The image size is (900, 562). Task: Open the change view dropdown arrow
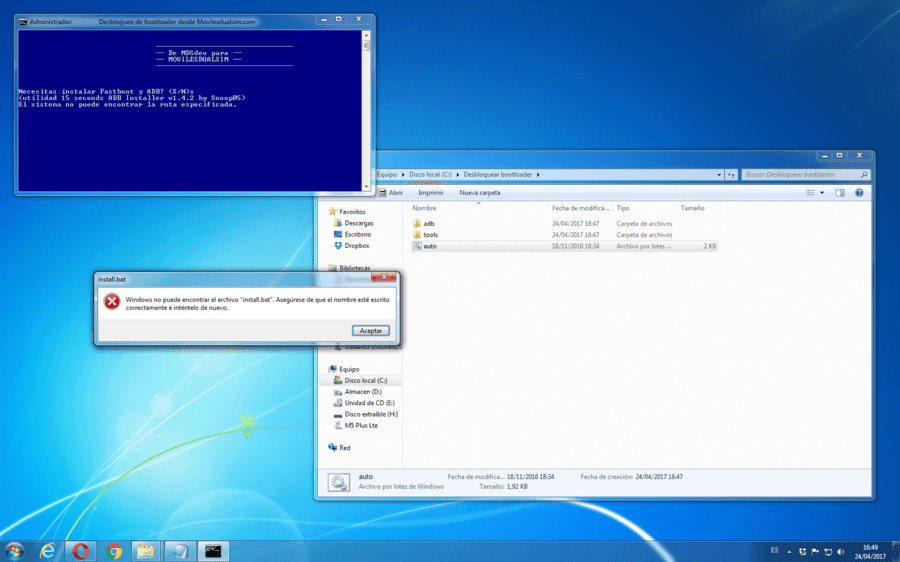pyautogui.click(x=822, y=193)
